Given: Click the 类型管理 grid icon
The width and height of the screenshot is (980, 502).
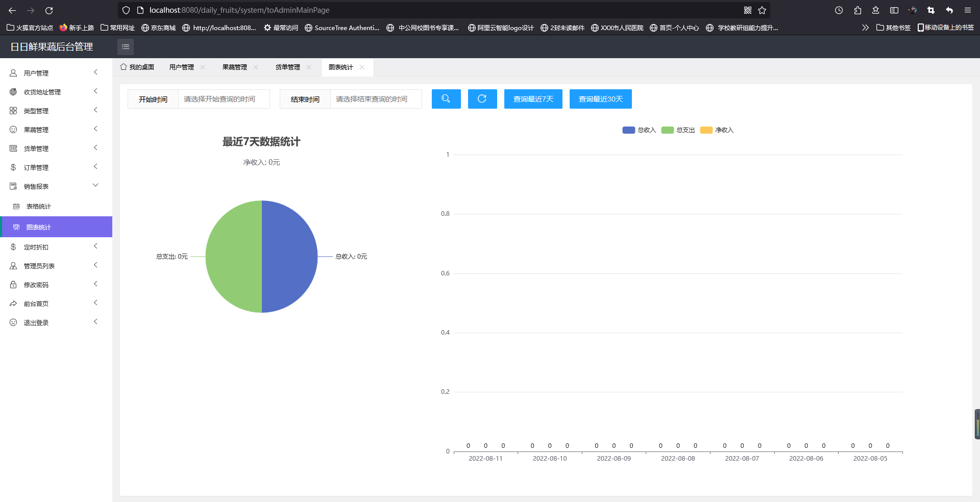Looking at the screenshot, I should 13,110.
